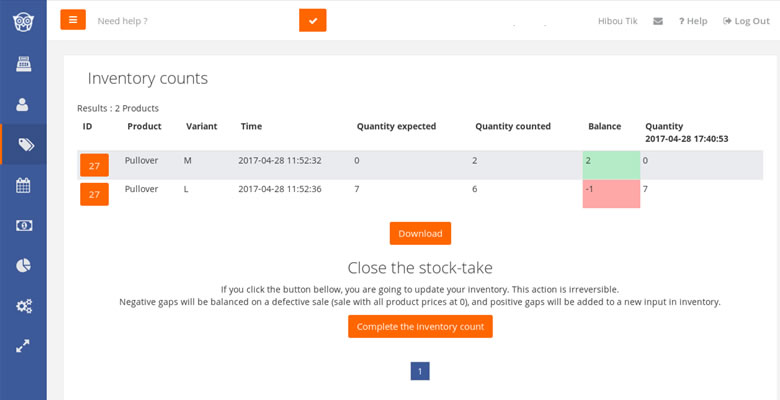
Task: Click the owl logo icon
Action: pyautogui.click(x=23, y=21)
